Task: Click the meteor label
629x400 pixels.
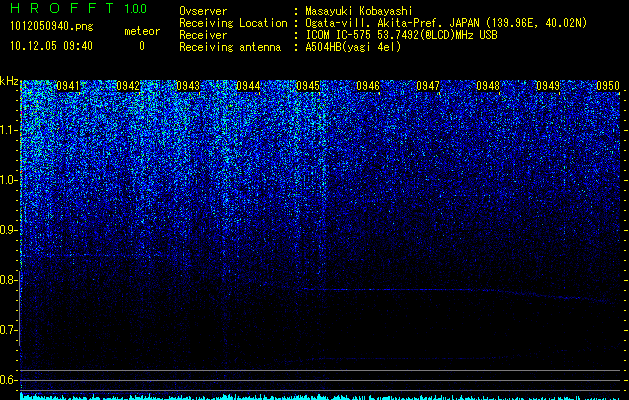Action: point(142,31)
